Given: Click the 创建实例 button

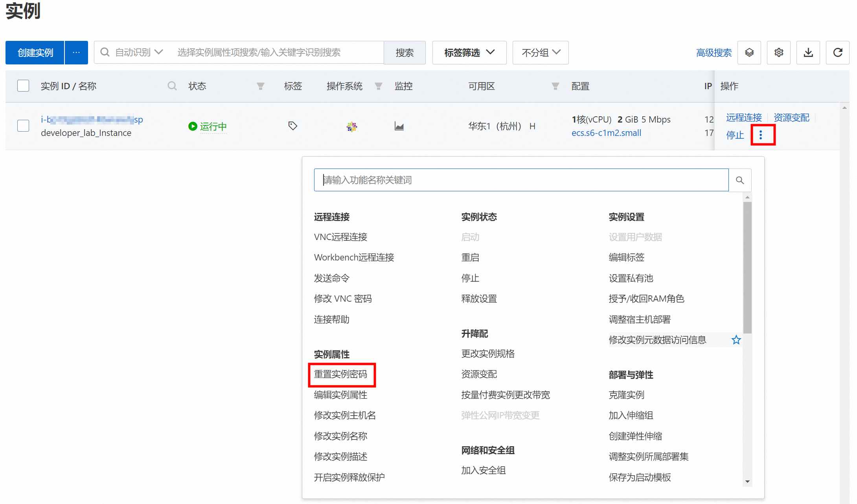Looking at the screenshot, I should coord(35,52).
